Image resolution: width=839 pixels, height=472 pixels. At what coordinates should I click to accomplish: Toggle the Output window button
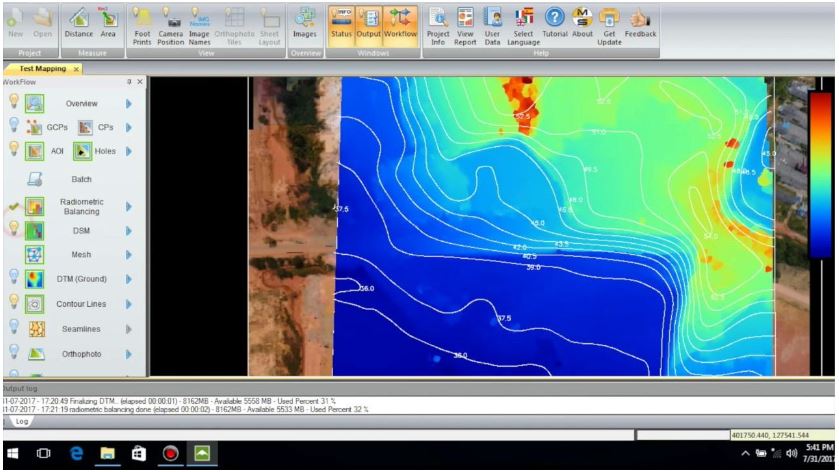tap(369, 22)
